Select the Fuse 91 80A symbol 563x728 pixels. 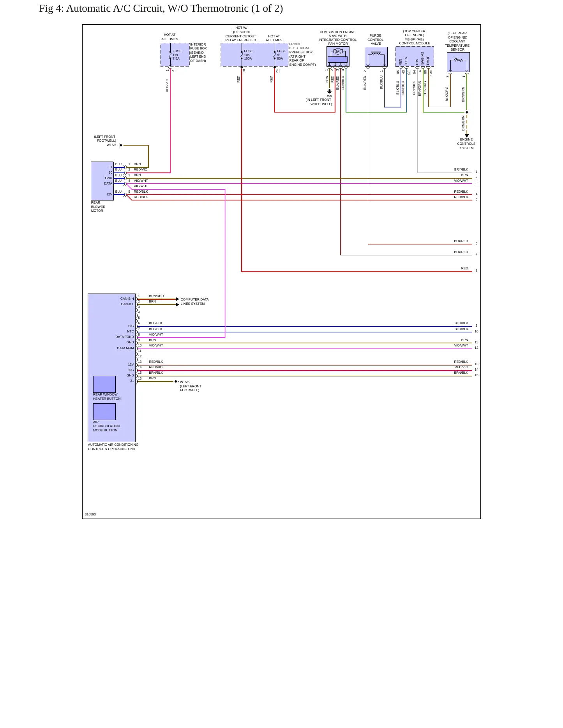tap(275, 55)
